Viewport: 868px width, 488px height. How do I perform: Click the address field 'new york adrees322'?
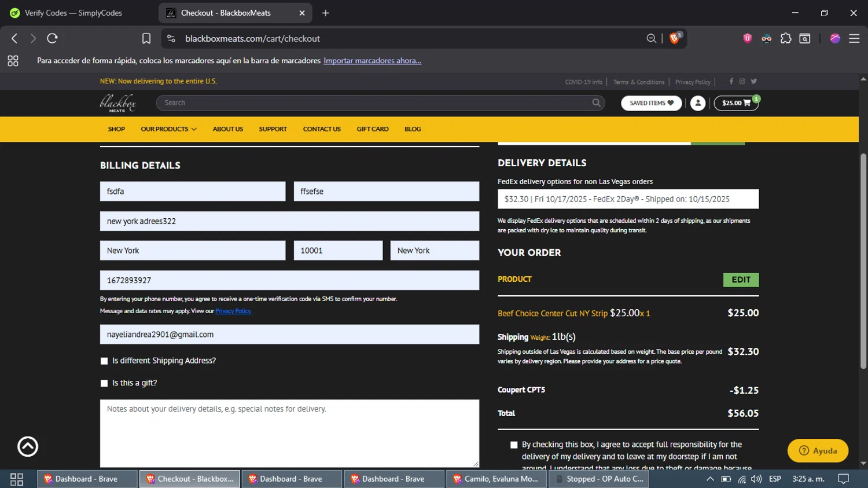[289, 221]
